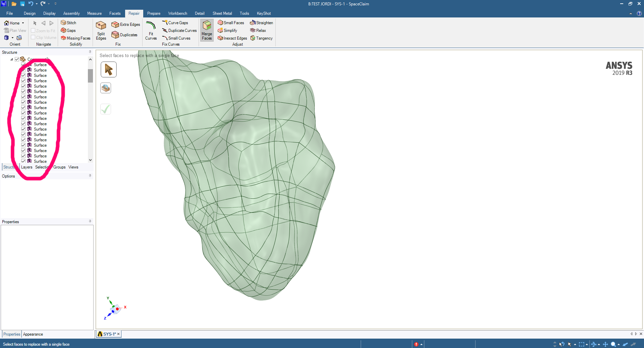Enable the Clip Volume checkbox

point(33,38)
